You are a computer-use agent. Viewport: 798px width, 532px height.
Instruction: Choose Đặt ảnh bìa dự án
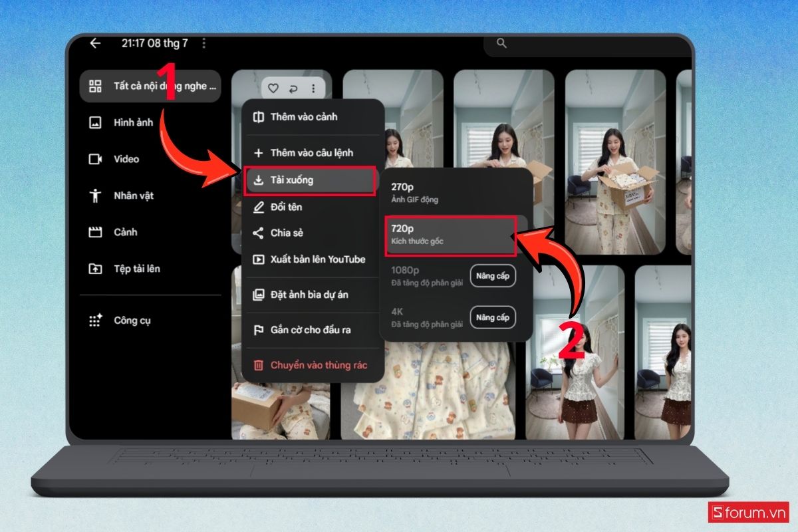(313, 295)
